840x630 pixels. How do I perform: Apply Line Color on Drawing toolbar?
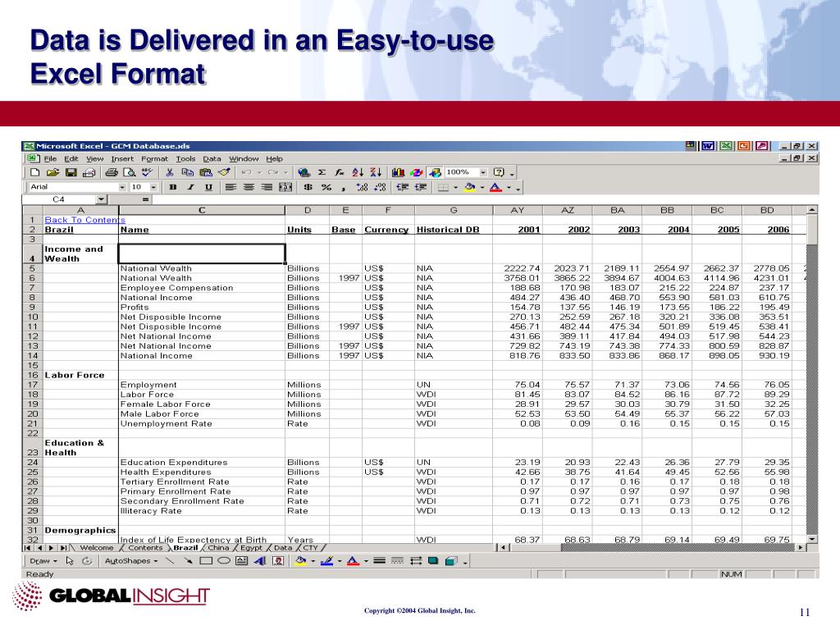point(326,561)
